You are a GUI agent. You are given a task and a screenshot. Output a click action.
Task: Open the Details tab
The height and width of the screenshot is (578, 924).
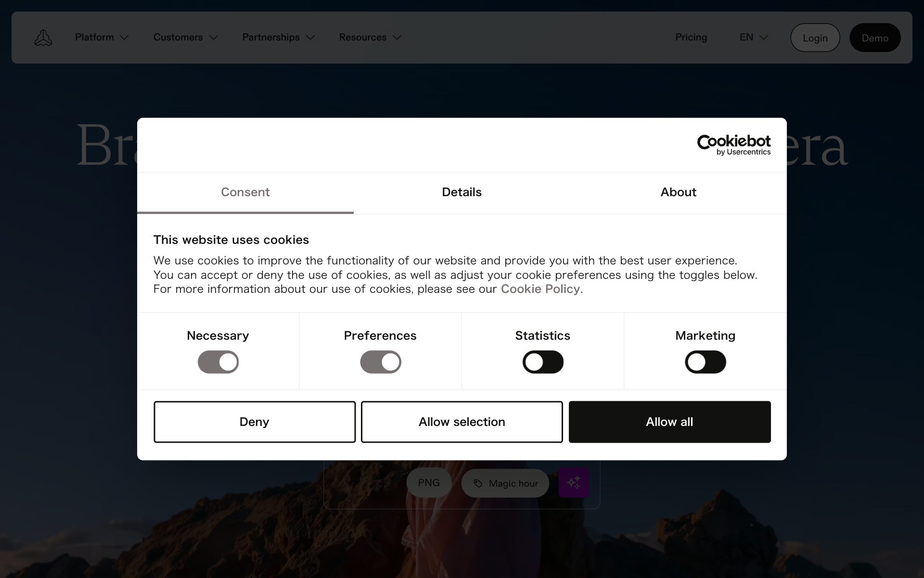(x=462, y=192)
